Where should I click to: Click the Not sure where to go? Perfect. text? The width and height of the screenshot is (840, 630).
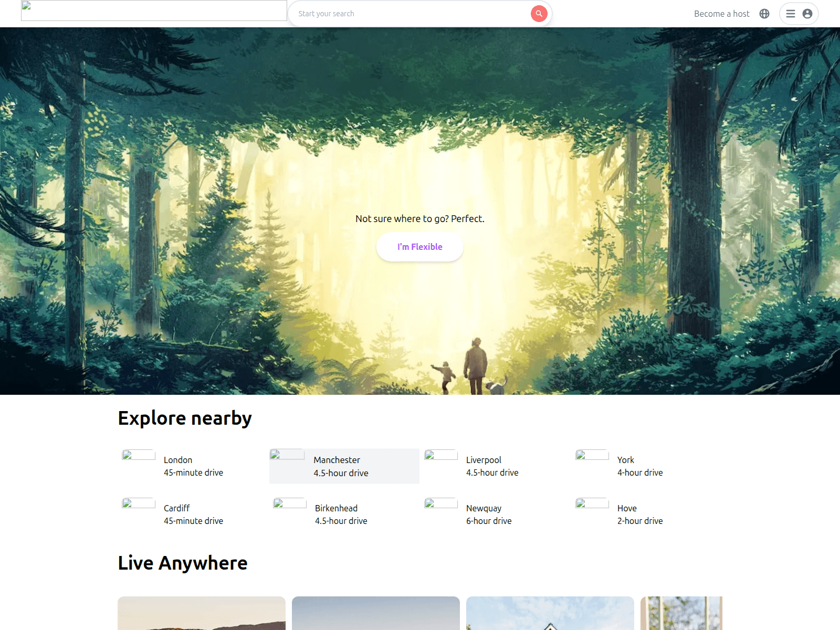(x=420, y=219)
